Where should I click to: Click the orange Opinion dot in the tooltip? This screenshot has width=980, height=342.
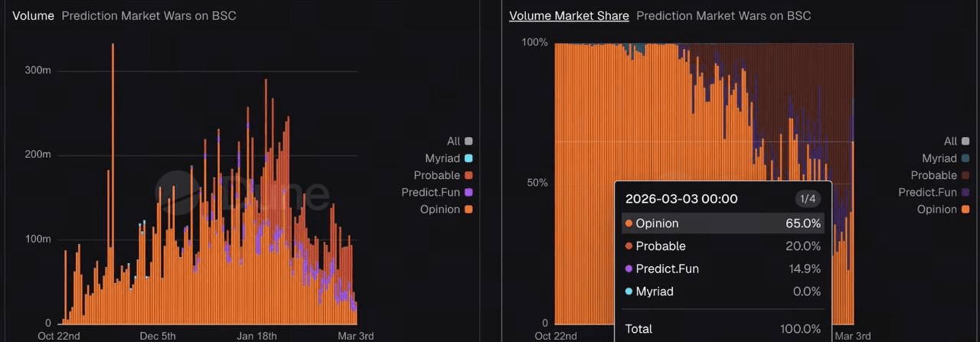tap(629, 223)
